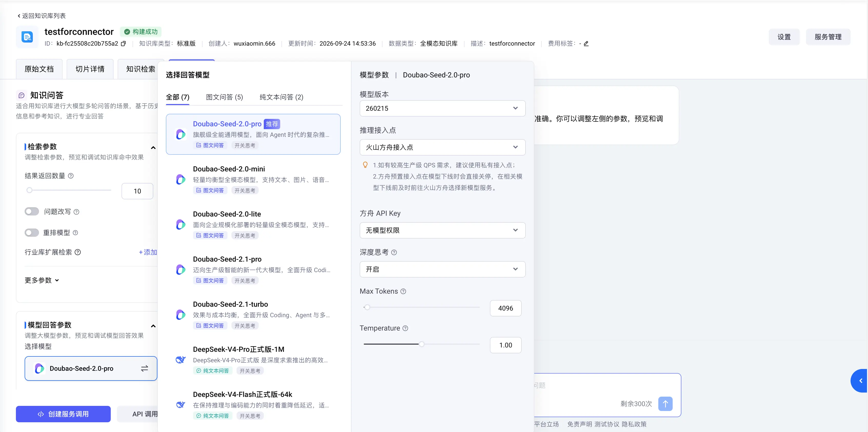
Task: Click the 设置 button
Action: (x=784, y=37)
